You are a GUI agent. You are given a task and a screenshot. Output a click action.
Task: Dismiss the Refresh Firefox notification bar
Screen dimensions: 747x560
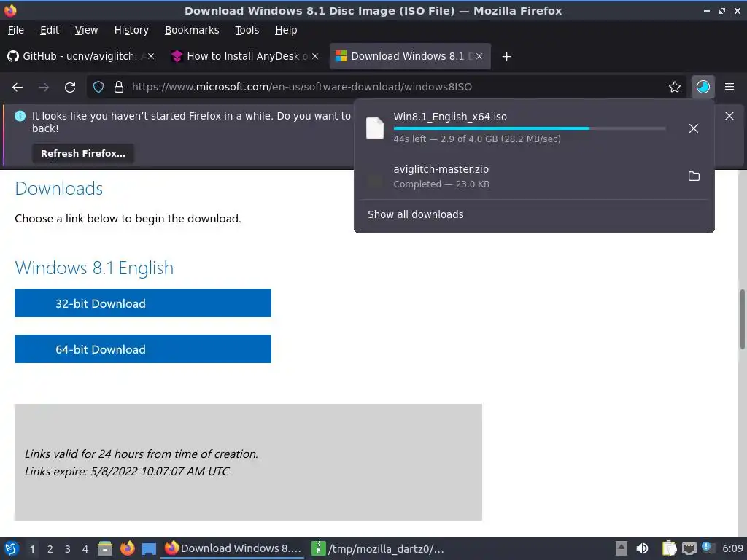(x=729, y=116)
